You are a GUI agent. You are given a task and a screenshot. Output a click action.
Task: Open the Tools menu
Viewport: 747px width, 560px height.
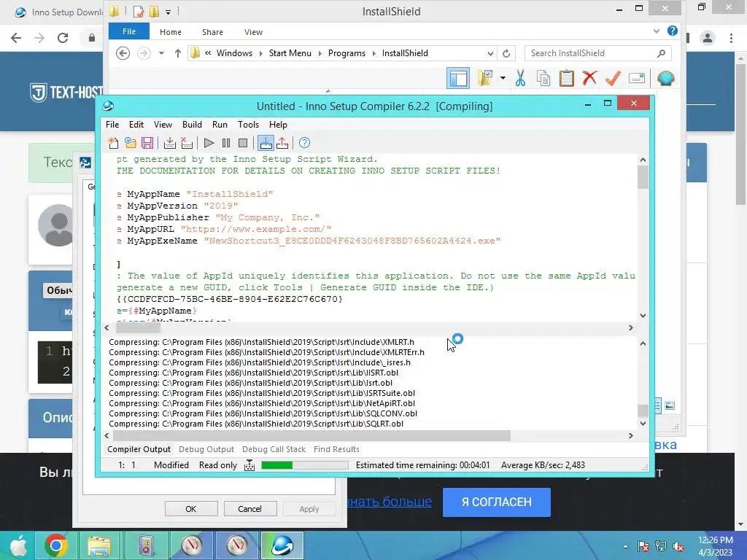[248, 124]
